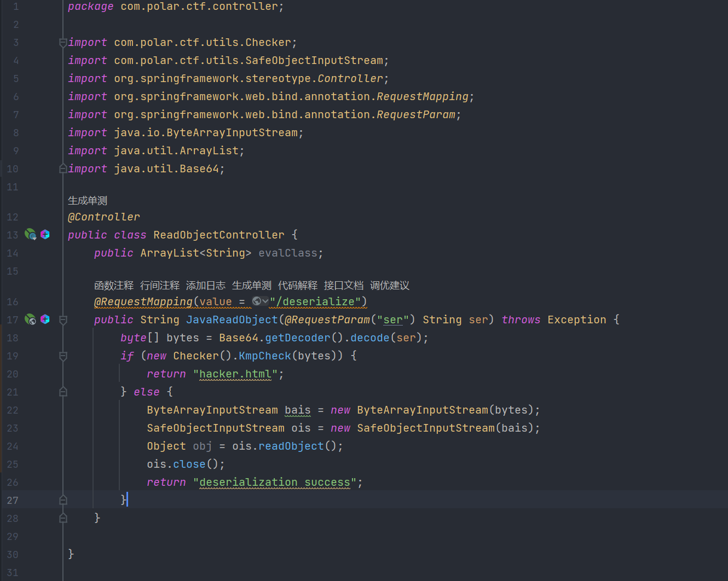Image resolution: width=728 pixels, height=581 pixels.
Task: Click the "hacker.html" return string
Action: [x=235, y=374]
